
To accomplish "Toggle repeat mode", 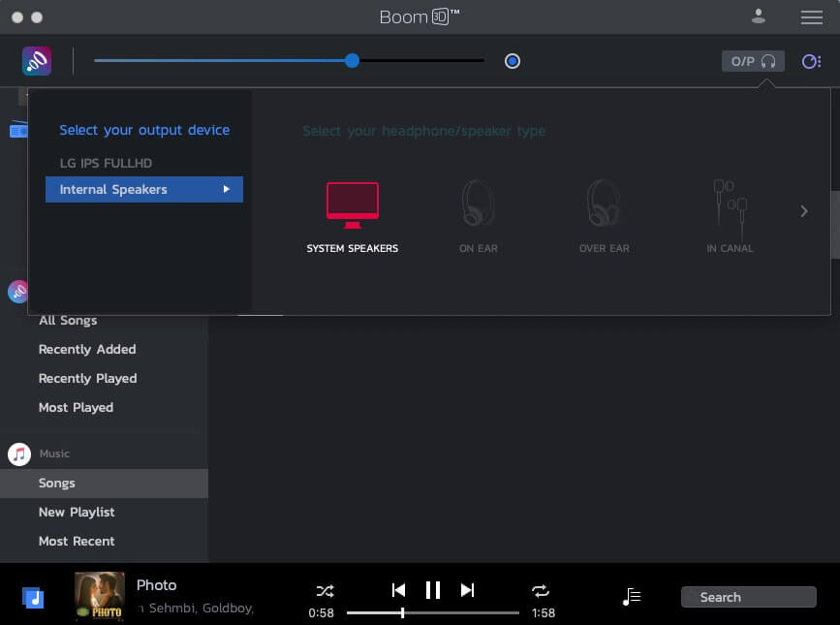I will 540,591.
